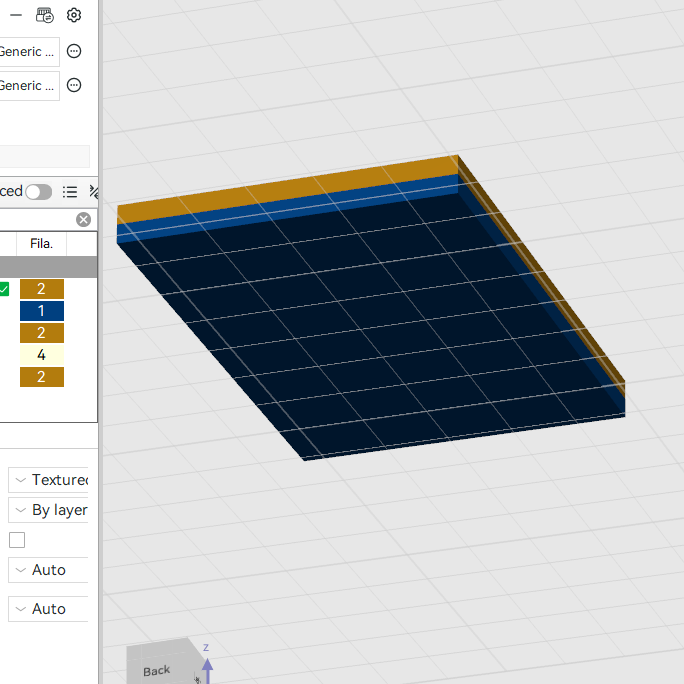684x684 pixels.
Task: Toggle the green printable checkbox
Action: (x=4, y=289)
